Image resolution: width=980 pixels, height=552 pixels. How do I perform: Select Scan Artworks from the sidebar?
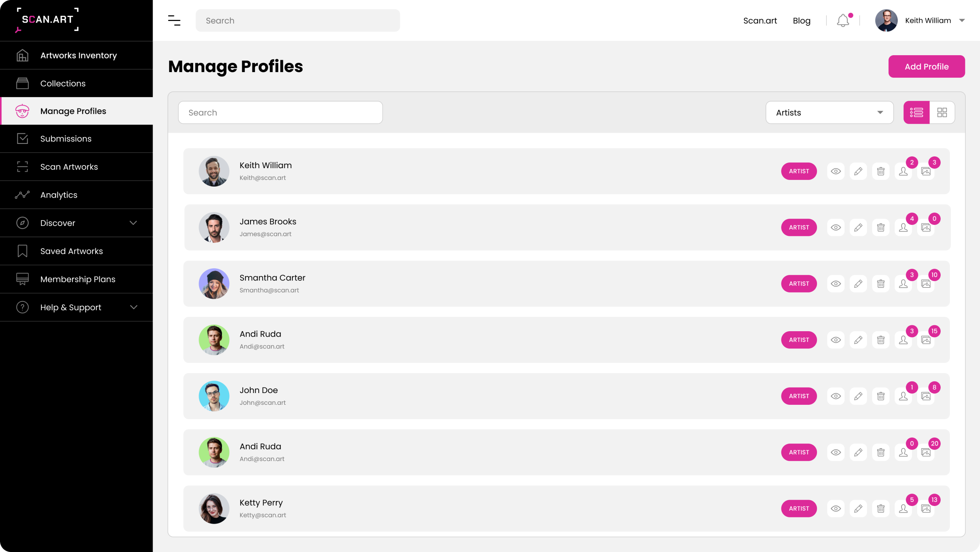pos(69,166)
